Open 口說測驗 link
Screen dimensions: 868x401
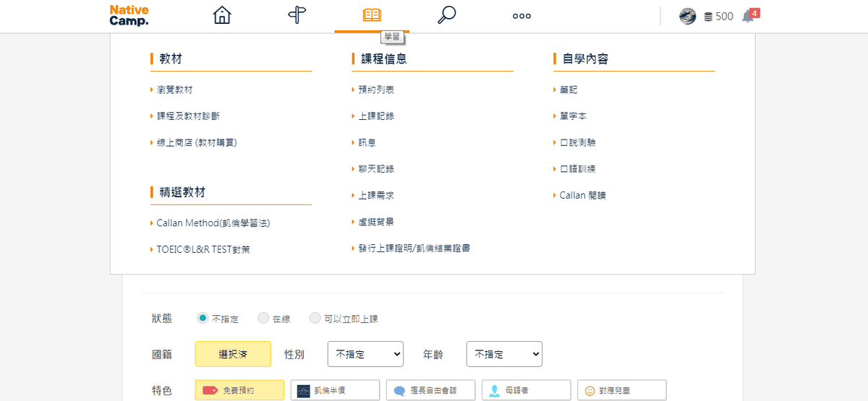(577, 142)
